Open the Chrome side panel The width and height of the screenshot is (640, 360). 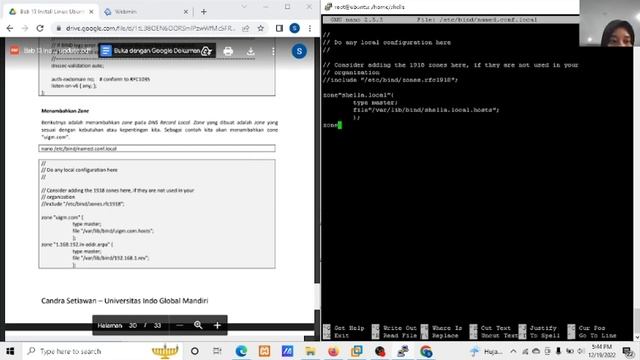(x=279, y=28)
